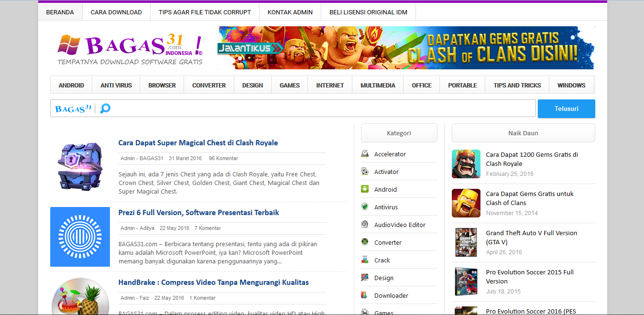Click the Crack category link

pos(382,261)
